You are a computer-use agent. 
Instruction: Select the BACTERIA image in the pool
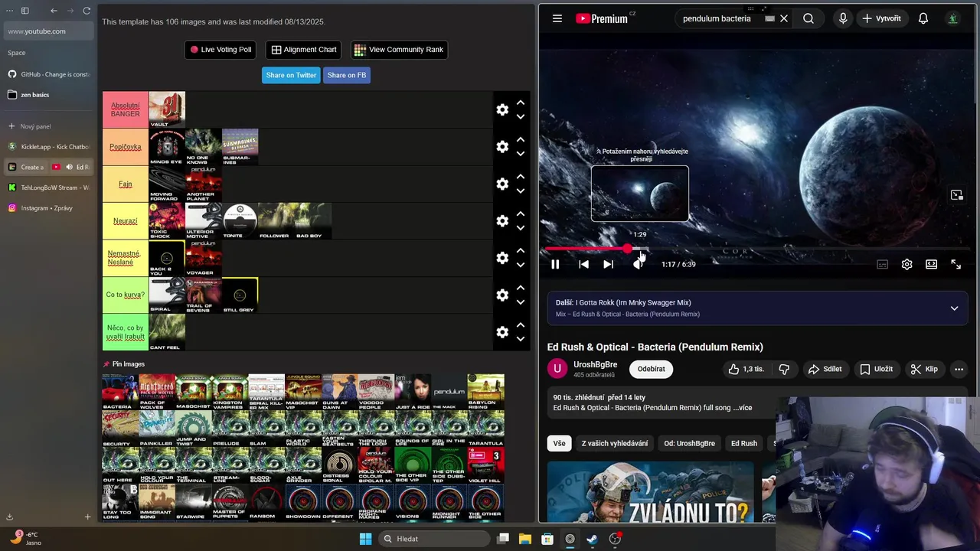click(120, 392)
